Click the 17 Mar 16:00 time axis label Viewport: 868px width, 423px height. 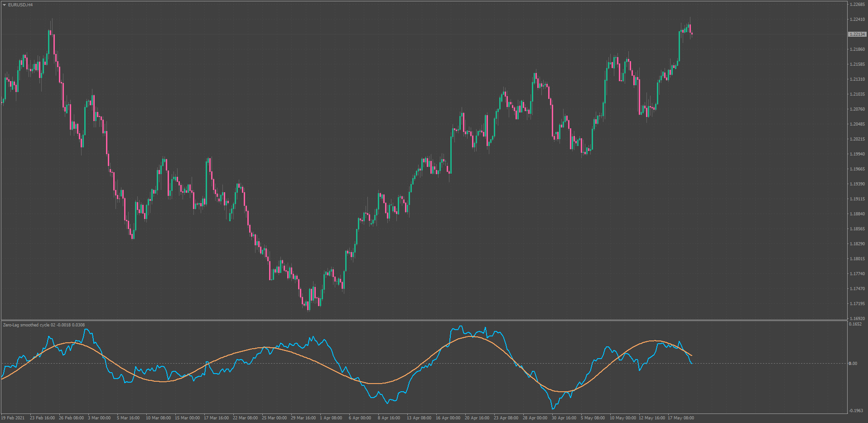tap(217, 418)
